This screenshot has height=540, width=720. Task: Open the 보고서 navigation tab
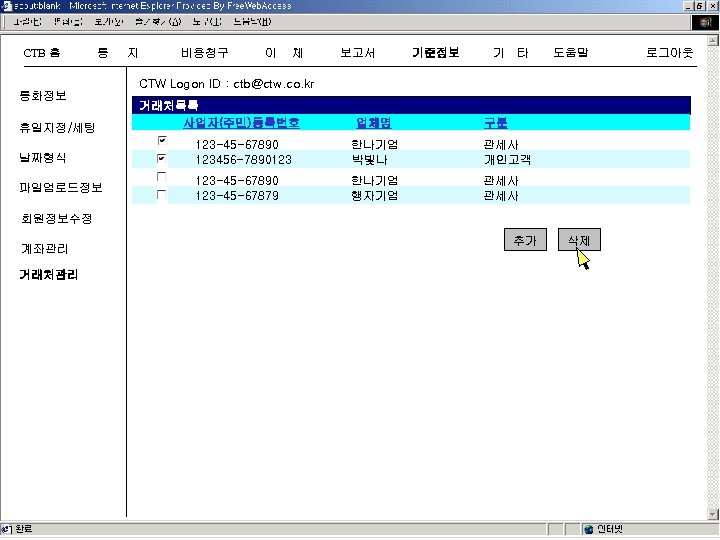click(358, 53)
